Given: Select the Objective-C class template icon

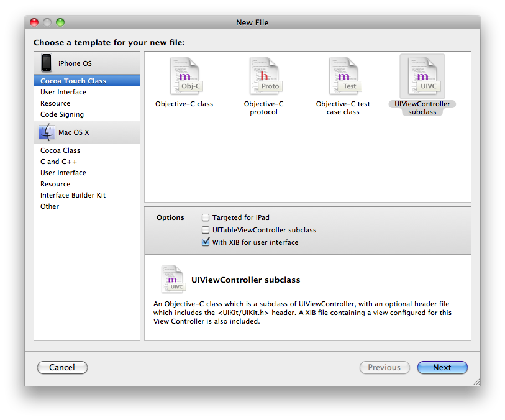Looking at the screenshot, I should pos(184,76).
